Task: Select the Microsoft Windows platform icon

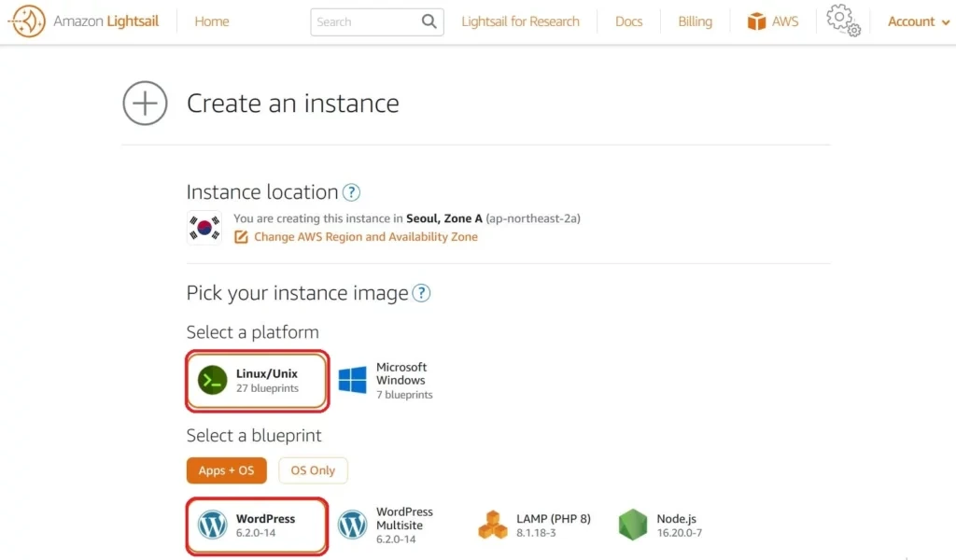Action: [x=355, y=380]
